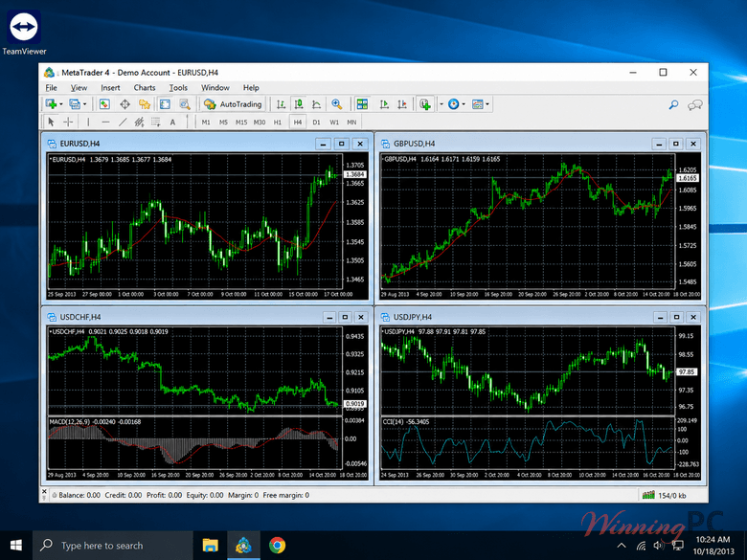Select the Text label tool
Screen dimensions: 747x560
click(x=172, y=122)
